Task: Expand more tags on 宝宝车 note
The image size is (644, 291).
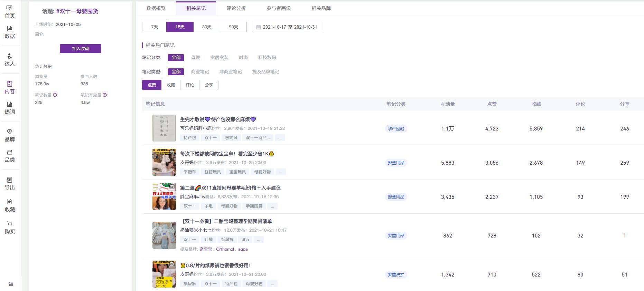Action: point(280,172)
